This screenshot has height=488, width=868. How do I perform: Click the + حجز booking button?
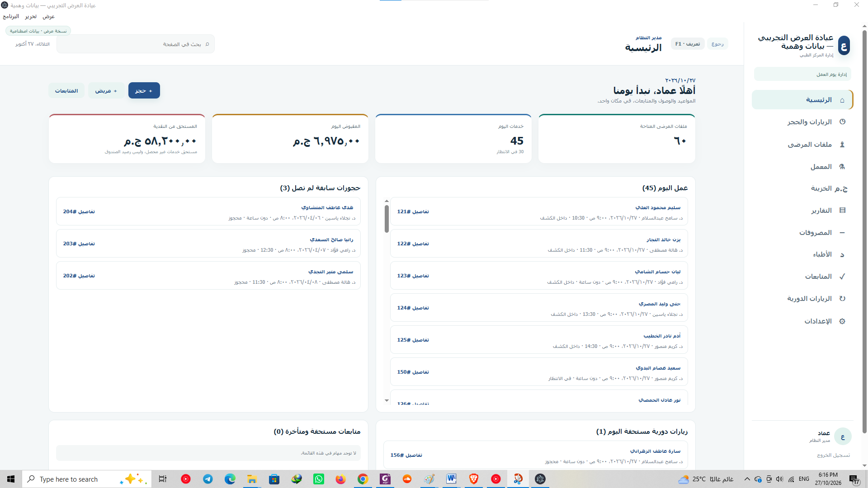pyautogui.click(x=144, y=91)
